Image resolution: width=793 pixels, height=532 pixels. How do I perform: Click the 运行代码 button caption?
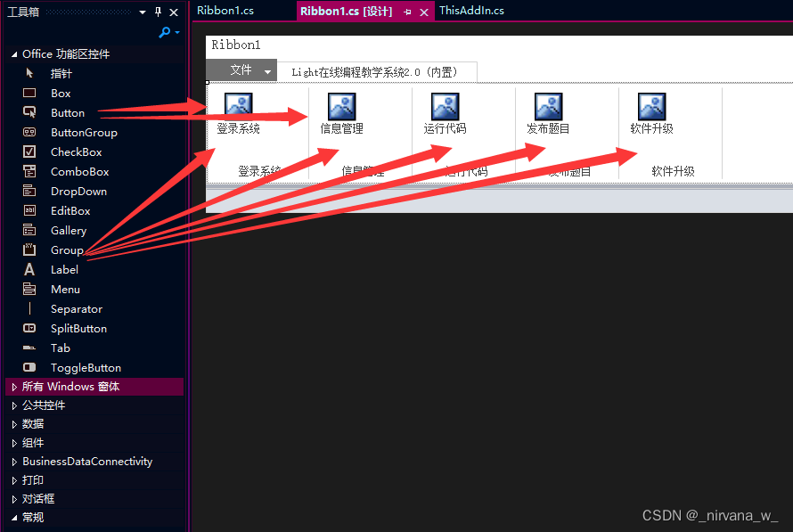[445, 128]
